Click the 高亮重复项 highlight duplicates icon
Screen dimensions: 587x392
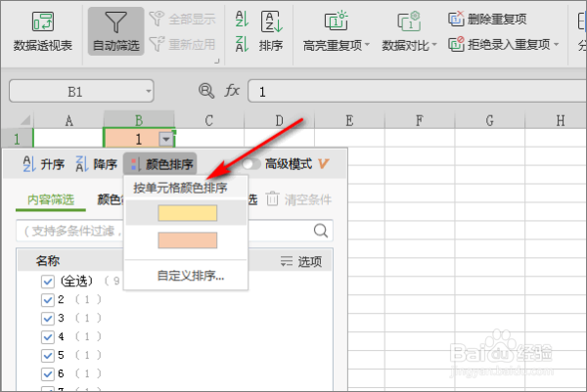[x=336, y=21]
